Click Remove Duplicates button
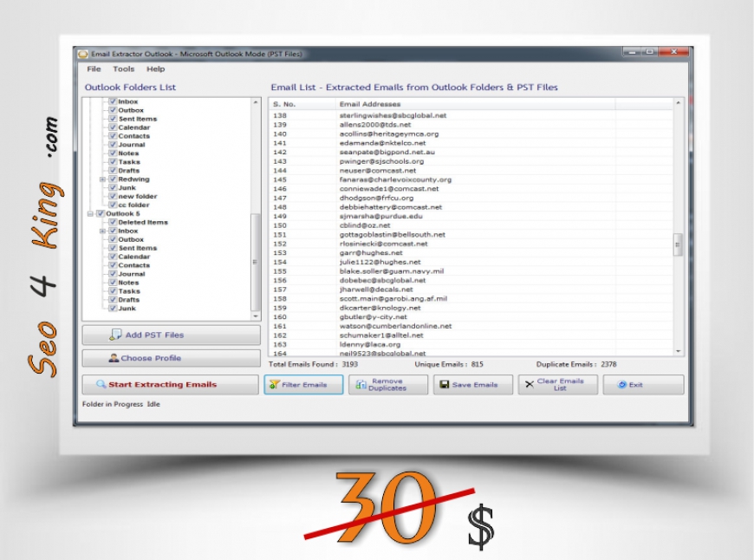This screenshot has width=754, height=560. pos(388,384)
